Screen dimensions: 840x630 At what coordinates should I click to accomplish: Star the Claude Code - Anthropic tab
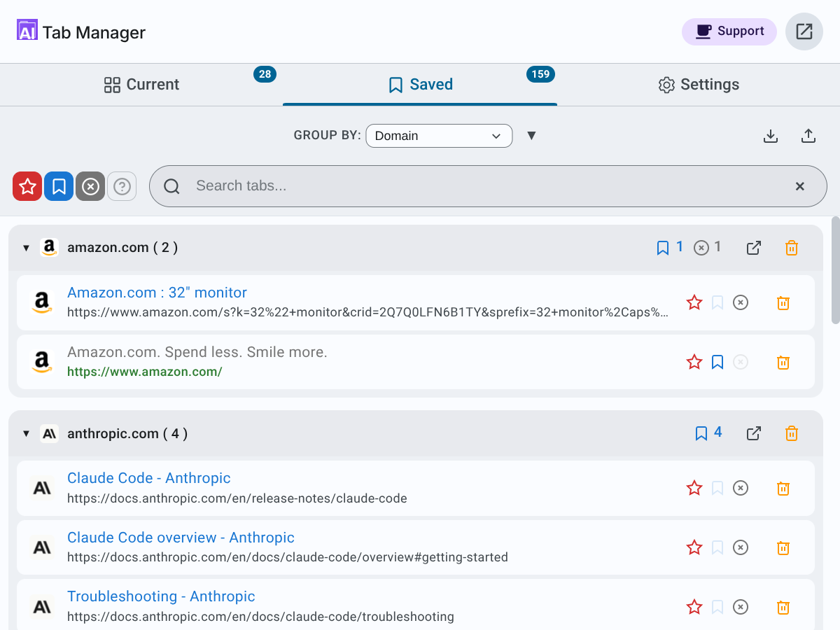[694, 488]
